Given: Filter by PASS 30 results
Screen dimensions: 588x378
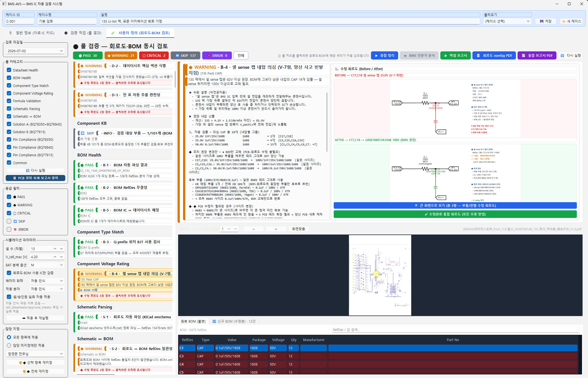Looking at the screenshot, I should pos(88,55).
